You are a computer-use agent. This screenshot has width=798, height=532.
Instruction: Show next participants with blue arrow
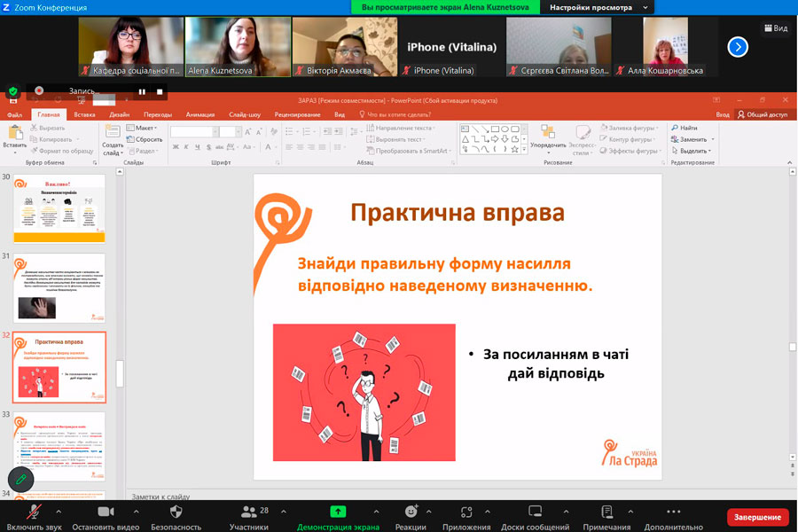click(x=738, y=46)
